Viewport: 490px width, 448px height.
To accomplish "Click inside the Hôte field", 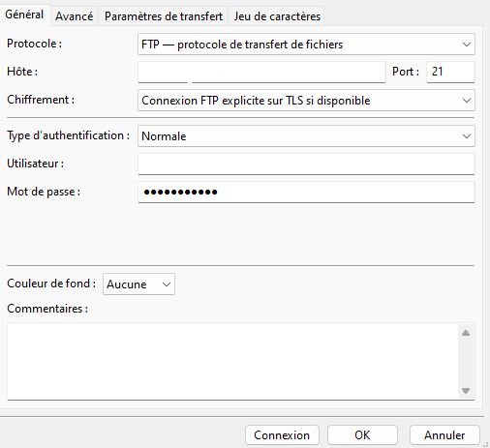I will (x=261, y=73).
